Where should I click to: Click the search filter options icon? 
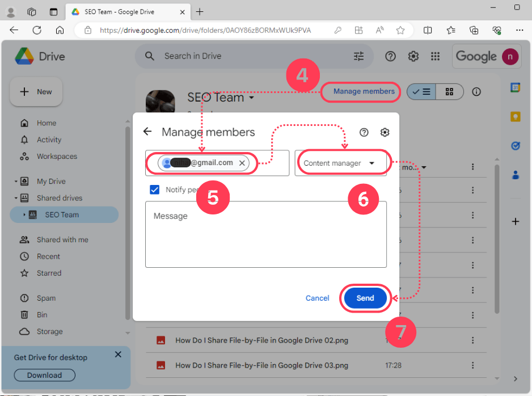click(358, 56)
